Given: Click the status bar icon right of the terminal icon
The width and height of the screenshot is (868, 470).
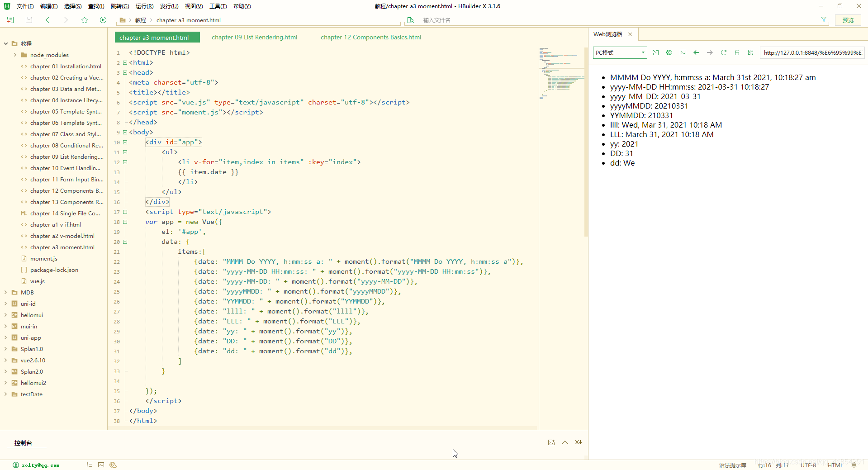Looking at the screenshot, I should (113, 465).
